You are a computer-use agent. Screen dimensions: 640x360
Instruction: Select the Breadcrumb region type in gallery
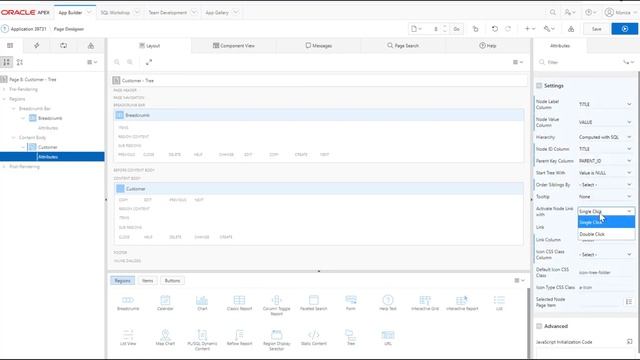click(128, 300)
